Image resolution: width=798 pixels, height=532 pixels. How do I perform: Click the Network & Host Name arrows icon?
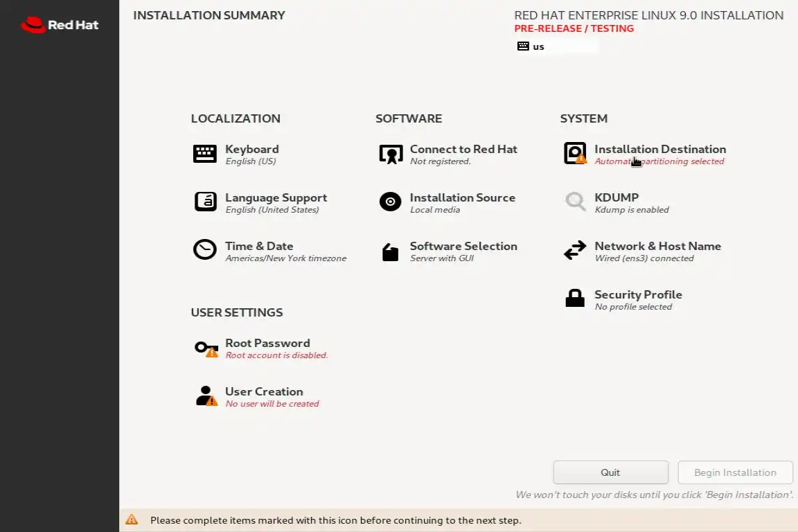click(575, 251)
